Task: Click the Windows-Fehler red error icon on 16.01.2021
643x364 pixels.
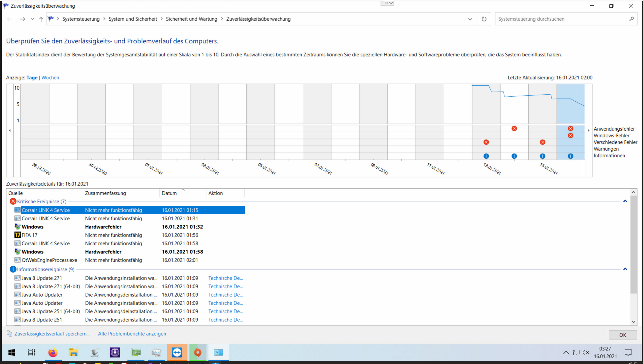Action: coord(571,135)
